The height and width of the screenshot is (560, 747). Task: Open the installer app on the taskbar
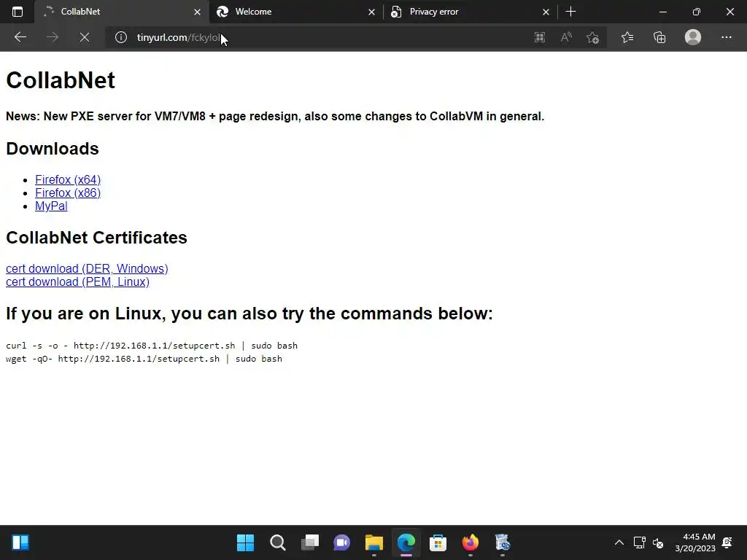point(502,542)
